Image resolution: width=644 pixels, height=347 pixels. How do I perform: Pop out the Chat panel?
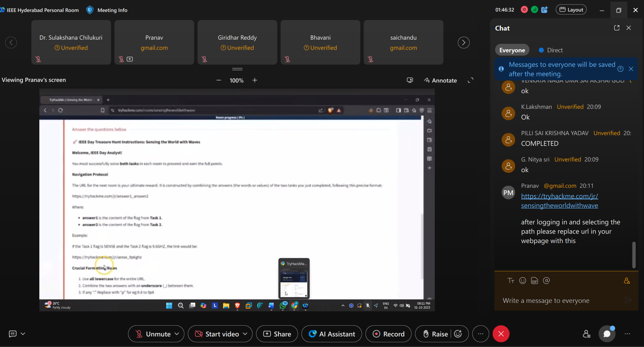(617, 28)
